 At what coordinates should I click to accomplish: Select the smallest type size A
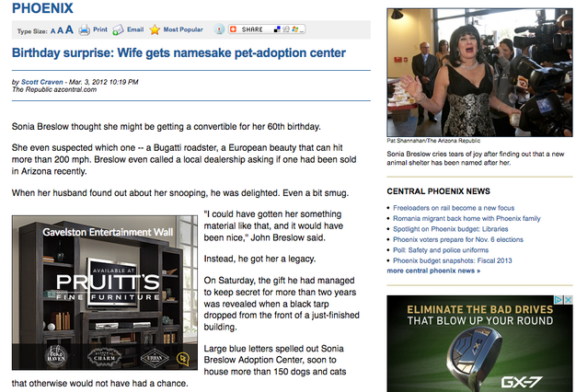[x=52, y=31]
